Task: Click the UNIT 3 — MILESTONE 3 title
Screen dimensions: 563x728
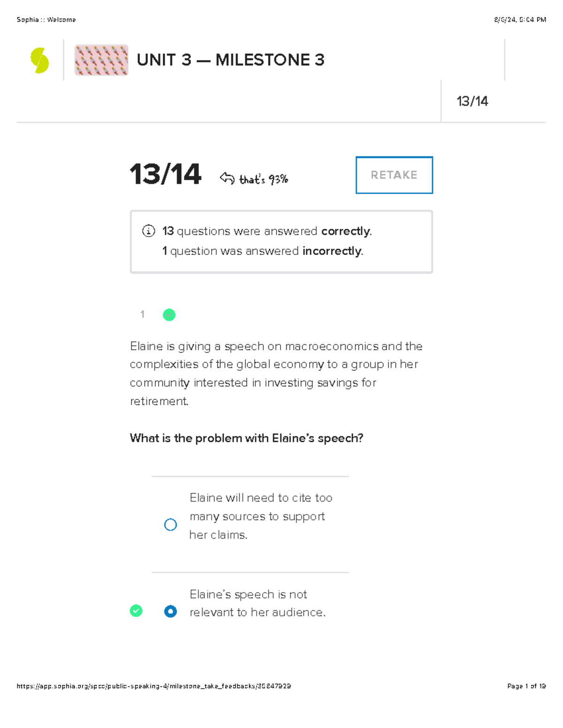Action: click(230, 60)
